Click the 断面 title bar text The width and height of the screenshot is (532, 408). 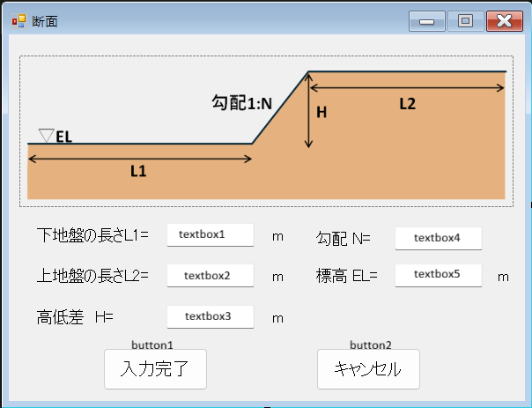45,21
